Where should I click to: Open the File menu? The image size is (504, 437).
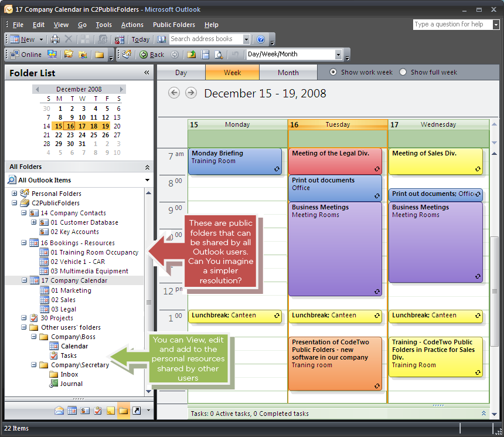(x=18, y=25)
